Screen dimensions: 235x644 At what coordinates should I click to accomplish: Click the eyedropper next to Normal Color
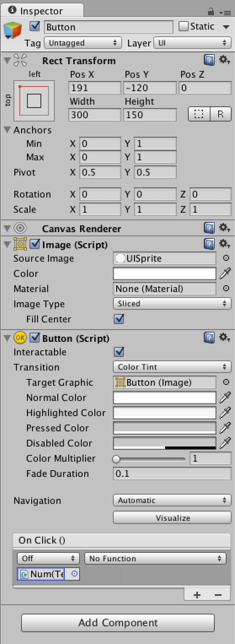[x=225, y=398]
